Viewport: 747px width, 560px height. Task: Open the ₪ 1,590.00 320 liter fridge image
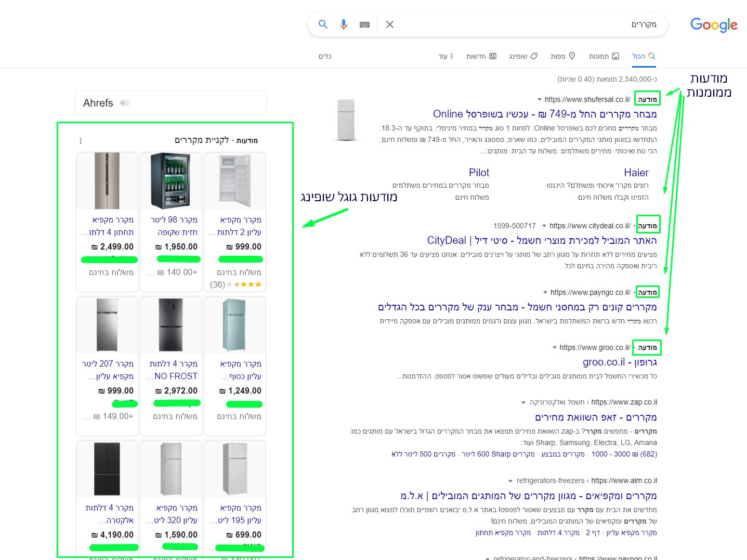click(x=171, y=469)
